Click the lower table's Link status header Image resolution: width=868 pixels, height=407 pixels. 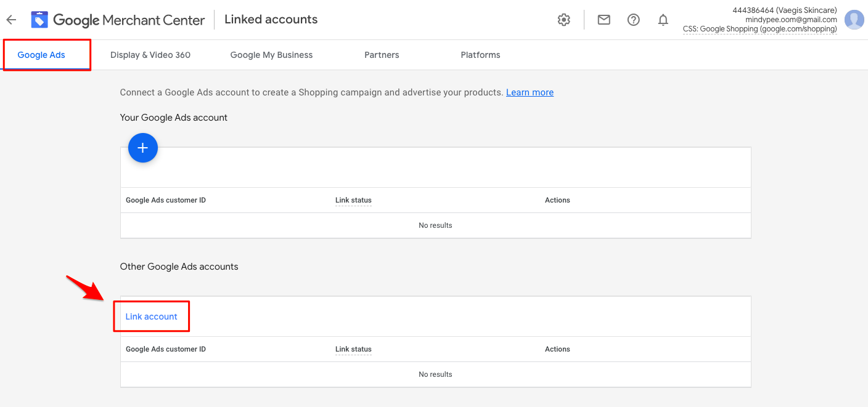click(x=353, y=349)
